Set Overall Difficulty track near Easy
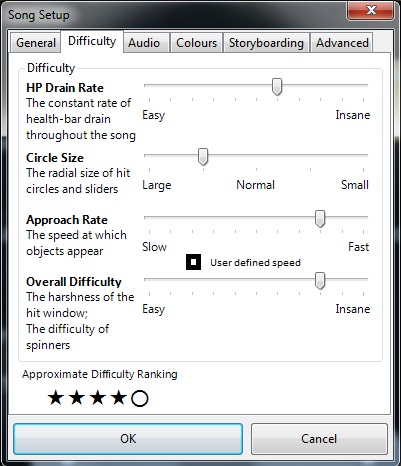This screenshot has width=401, height=466. 150,279
